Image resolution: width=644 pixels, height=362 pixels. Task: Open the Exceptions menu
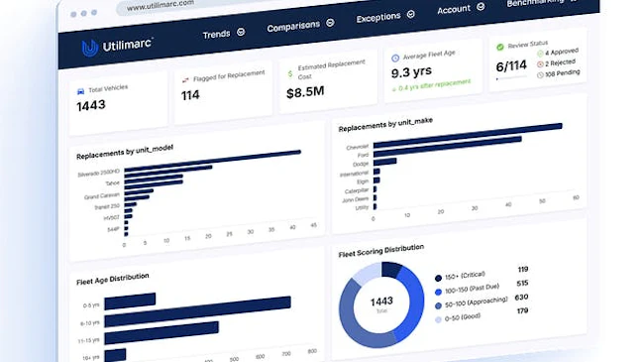point(378,18)
